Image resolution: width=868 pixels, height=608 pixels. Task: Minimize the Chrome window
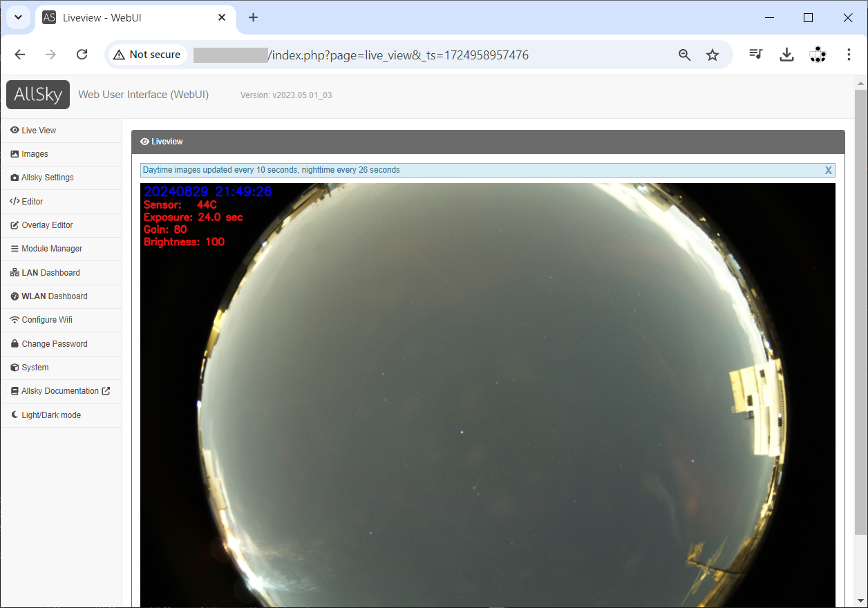(768, 18)
